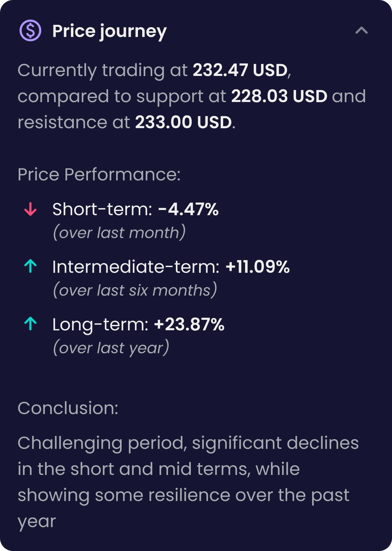Image resolution: width=392 pixels, height=551 pixels.
Task: Click the green up arrow for Long-term
Action: [30, 324]
